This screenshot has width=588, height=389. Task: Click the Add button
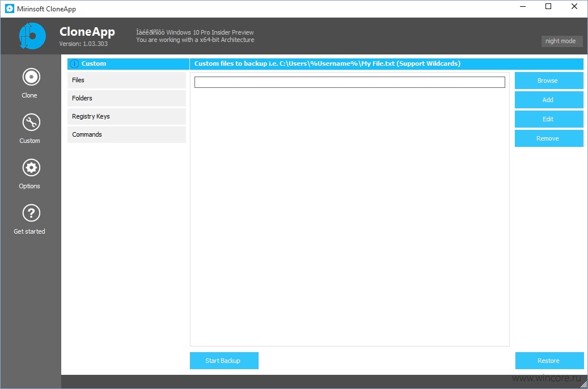(549, 100)
